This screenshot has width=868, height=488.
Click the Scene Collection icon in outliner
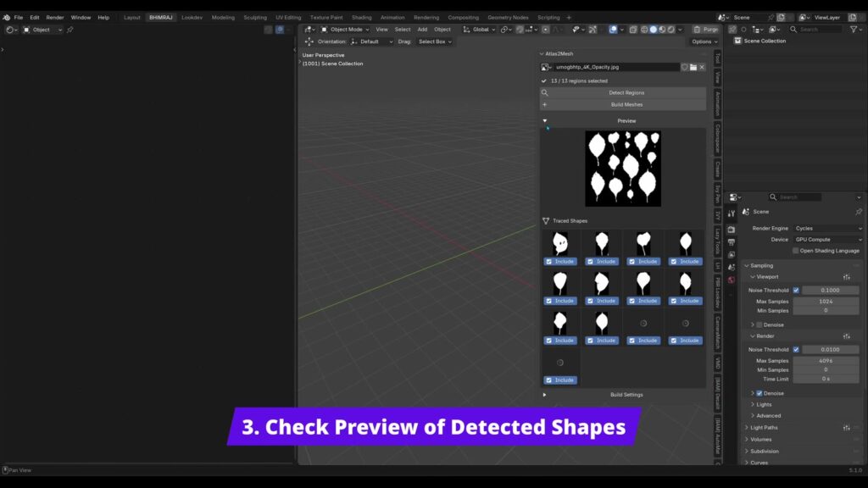point(738,41)
